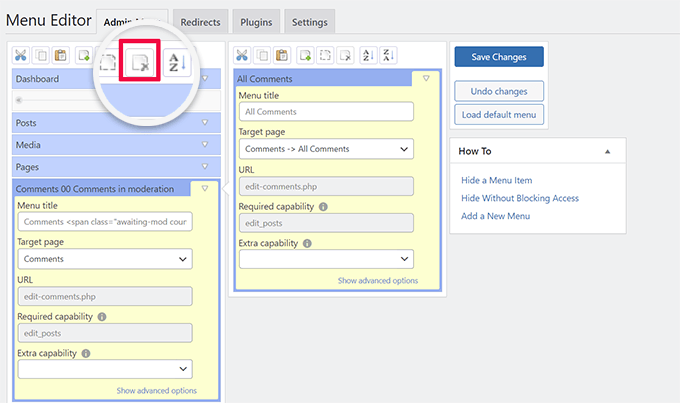This screenshot has width=680, height=403.
Task: Open the Add a New Menu link
Action: (496, 216)
